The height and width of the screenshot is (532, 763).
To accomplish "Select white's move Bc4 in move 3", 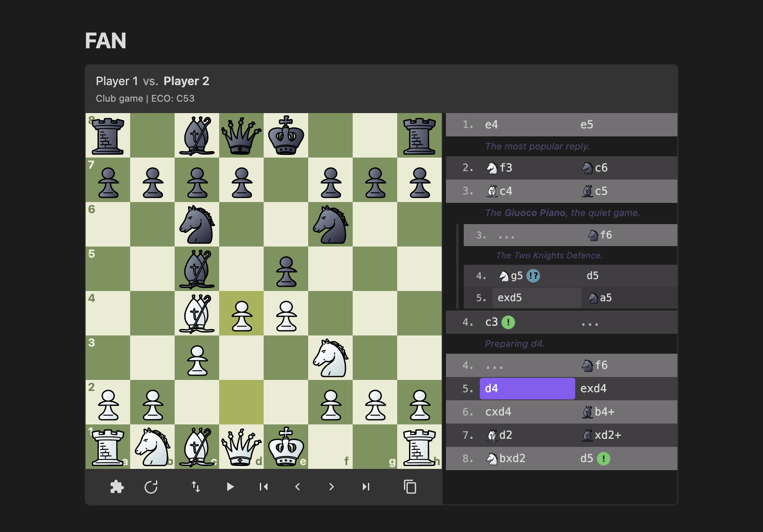I will (x=527, y=191).
